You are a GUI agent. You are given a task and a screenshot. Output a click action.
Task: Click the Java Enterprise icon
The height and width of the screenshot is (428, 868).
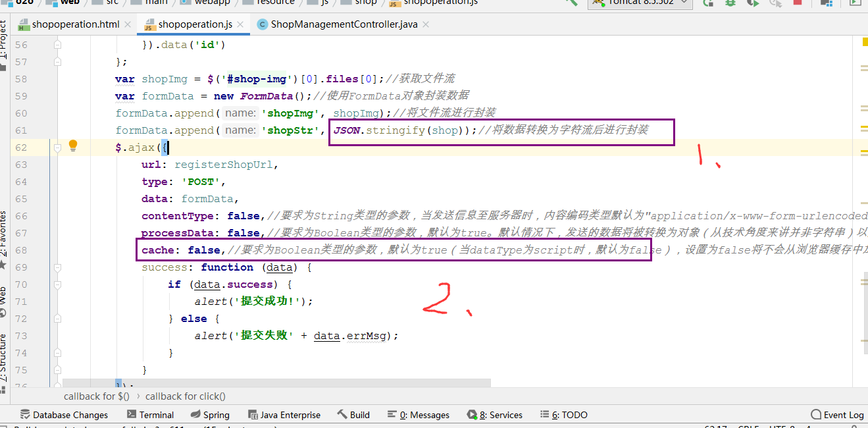pos(253,415)
